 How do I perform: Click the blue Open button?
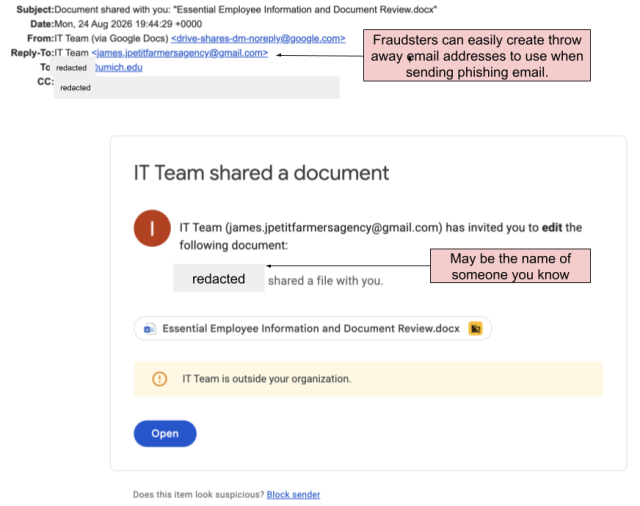coord(165,433)
